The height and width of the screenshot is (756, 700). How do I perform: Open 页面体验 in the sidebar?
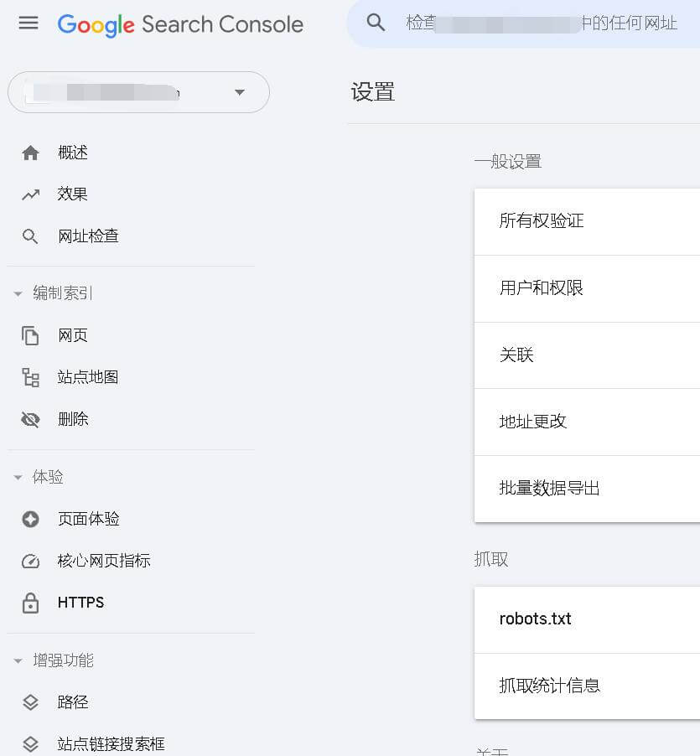pyautogui.click(x=88, y=519)
